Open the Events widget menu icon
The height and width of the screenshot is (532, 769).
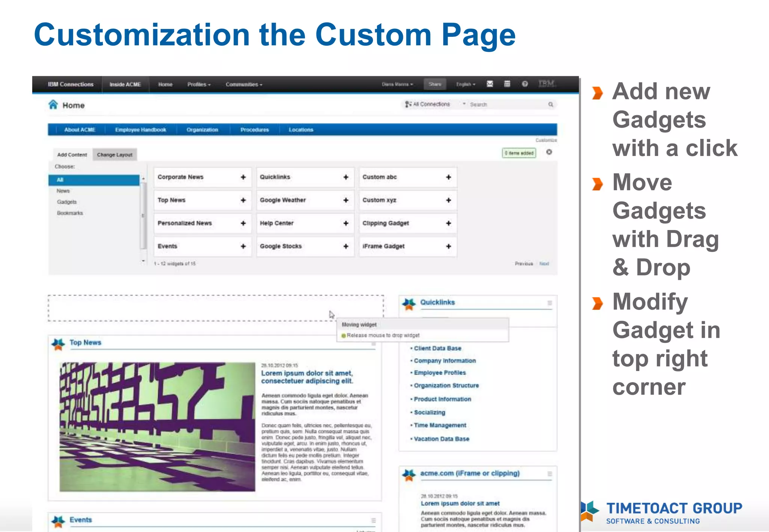tap(374, 520)
